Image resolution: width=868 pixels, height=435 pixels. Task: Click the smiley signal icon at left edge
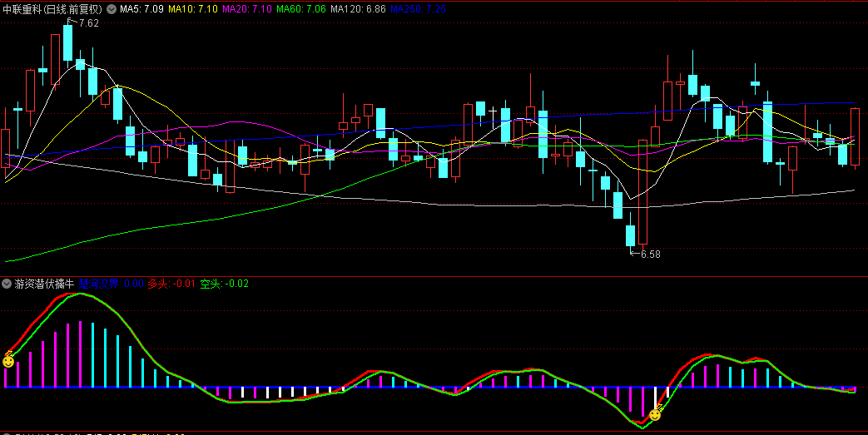(x=8, y=361)
